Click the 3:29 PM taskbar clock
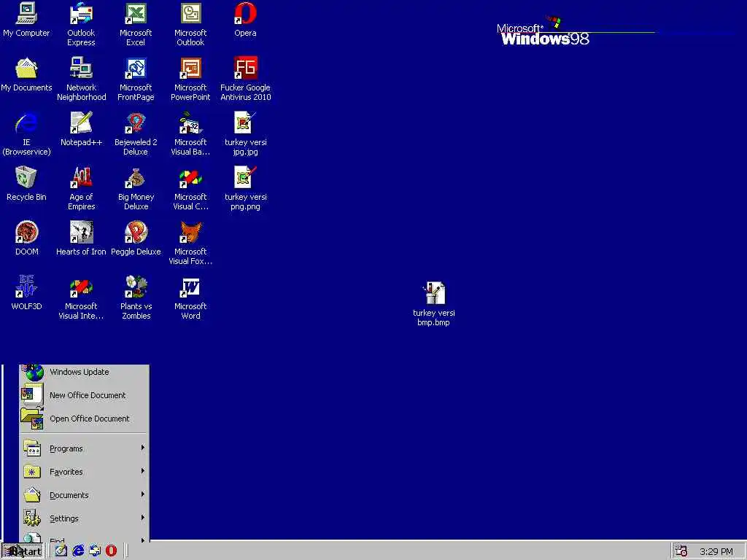This screenshot has width=747, height=560. tap(716, 551)
